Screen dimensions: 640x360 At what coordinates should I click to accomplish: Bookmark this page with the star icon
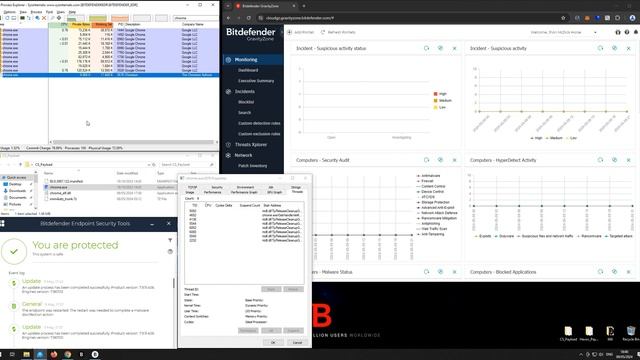(563, 18)
